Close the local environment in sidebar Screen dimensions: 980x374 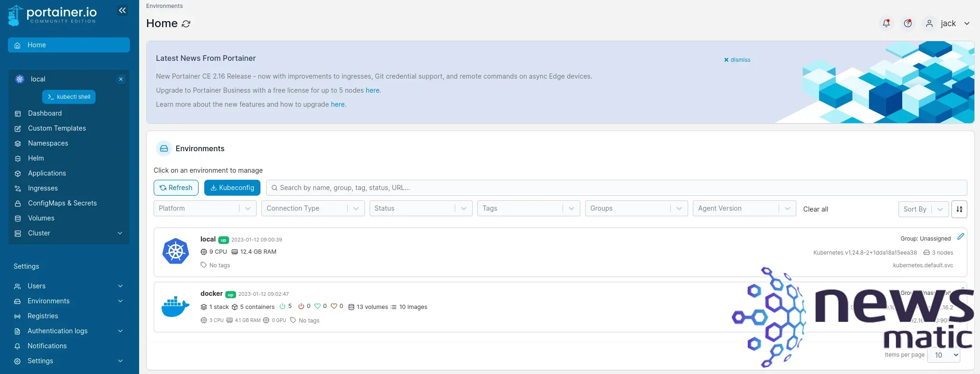(121, 79)
